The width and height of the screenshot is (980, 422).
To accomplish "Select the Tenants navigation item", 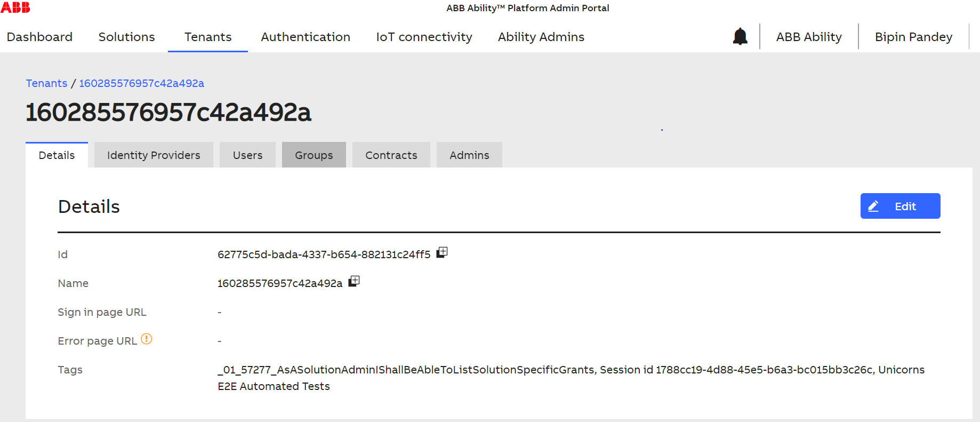I will tap(208, 37).
